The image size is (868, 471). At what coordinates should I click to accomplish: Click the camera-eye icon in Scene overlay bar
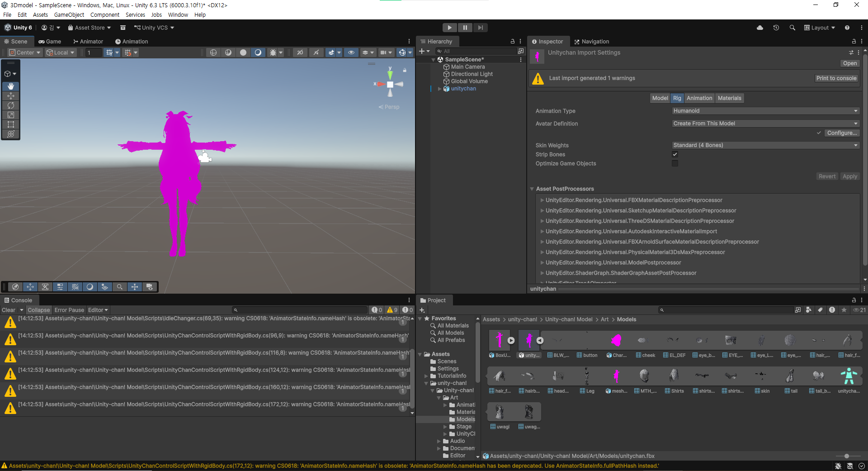click(150, 287)
